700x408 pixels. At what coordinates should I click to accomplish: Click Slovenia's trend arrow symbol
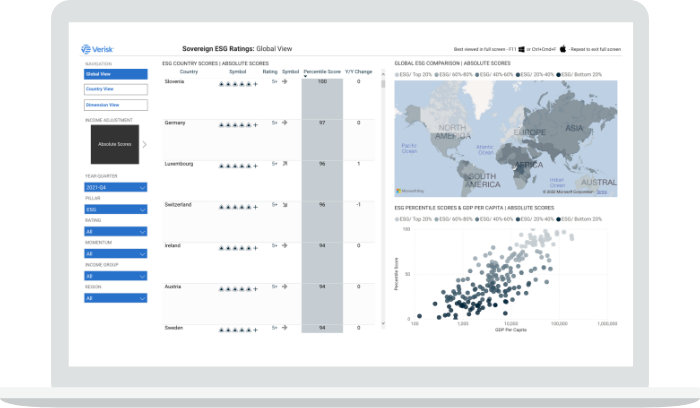(x=284, y=81)
